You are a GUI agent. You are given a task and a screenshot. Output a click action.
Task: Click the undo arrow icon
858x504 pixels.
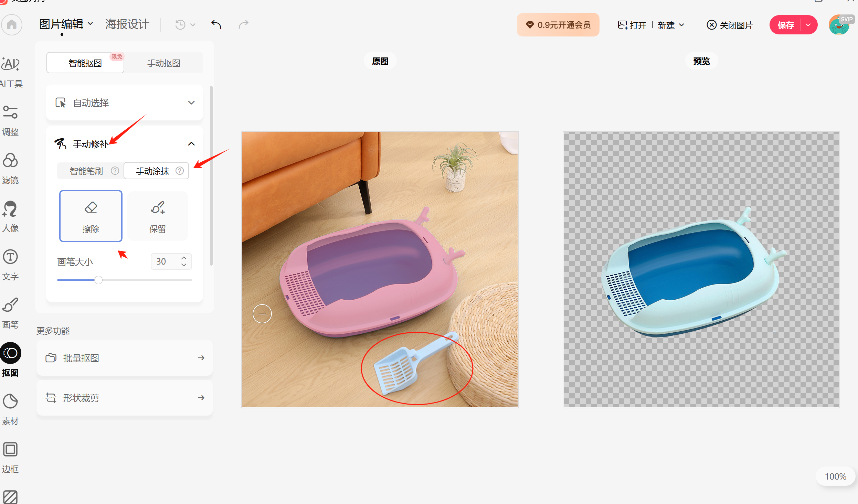coord(216,24)
